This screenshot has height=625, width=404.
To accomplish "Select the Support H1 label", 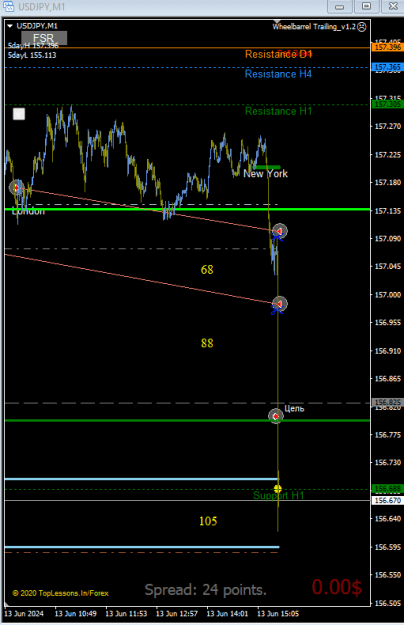I will pos(278,495).
